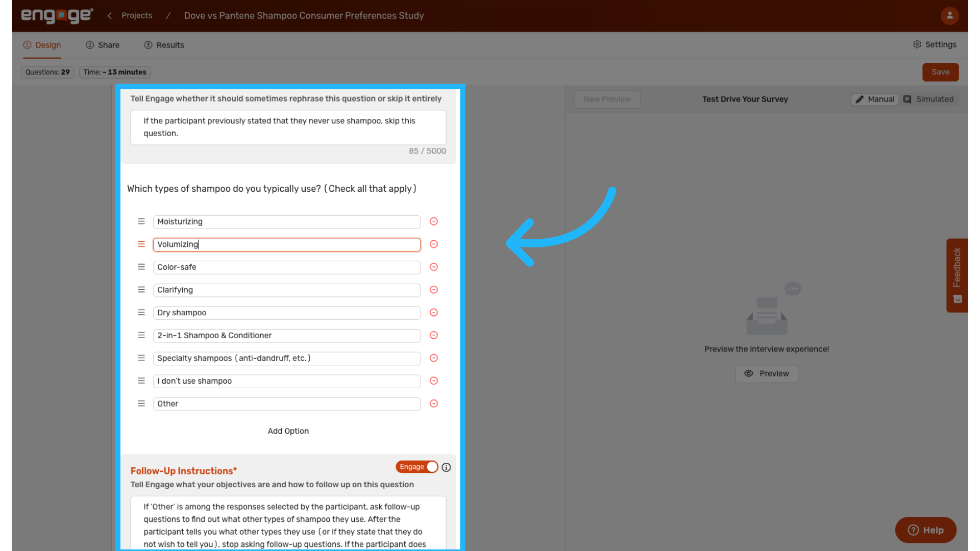Screen dimensions: 980x551
Task: Click the follow-up instructions text box
Action: tap(288, 523)
